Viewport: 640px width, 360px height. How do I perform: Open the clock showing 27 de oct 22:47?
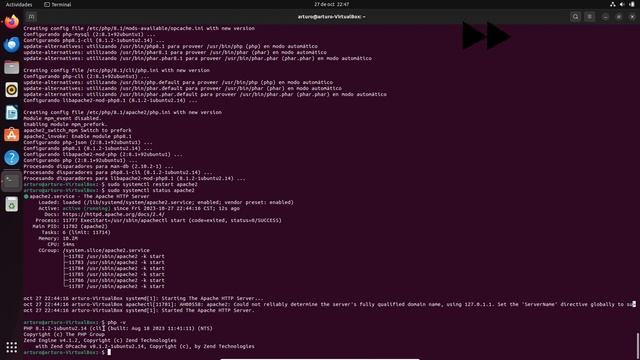tap(331, 4)
